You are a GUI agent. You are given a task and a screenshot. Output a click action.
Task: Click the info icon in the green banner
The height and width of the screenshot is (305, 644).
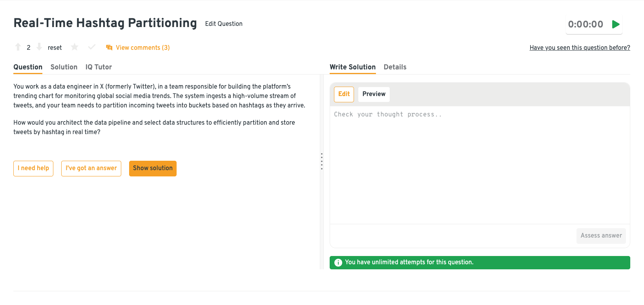coord(338,263)
